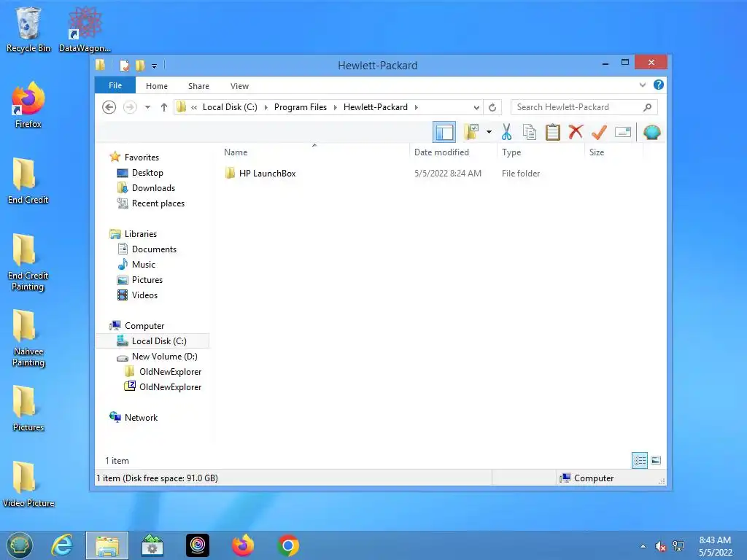This screenshot has height=560, width=747.
Task: Sort by Date modified column header
Action: pos(441,152)
